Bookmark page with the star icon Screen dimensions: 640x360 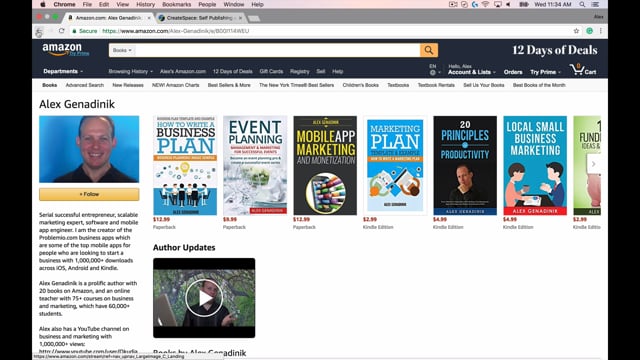[576, 31]
